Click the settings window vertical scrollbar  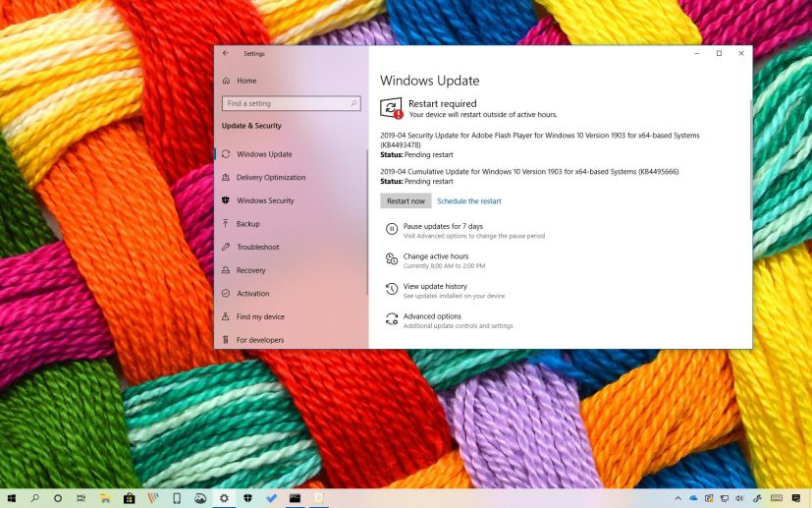coord(750,159)
